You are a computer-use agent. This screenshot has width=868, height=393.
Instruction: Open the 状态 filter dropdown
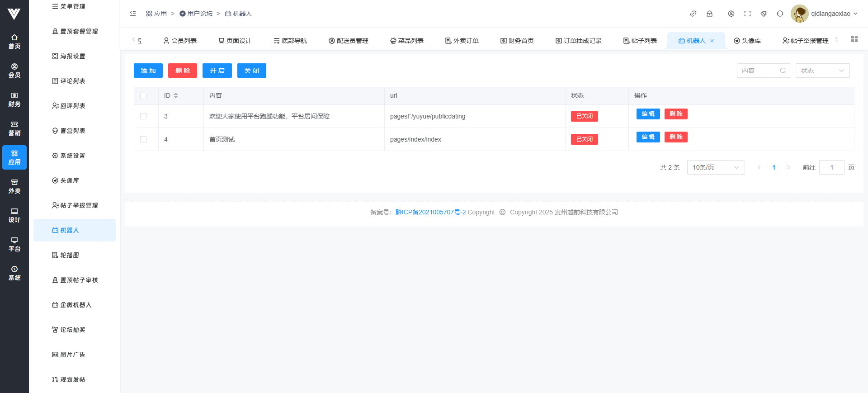pos(822,71)
